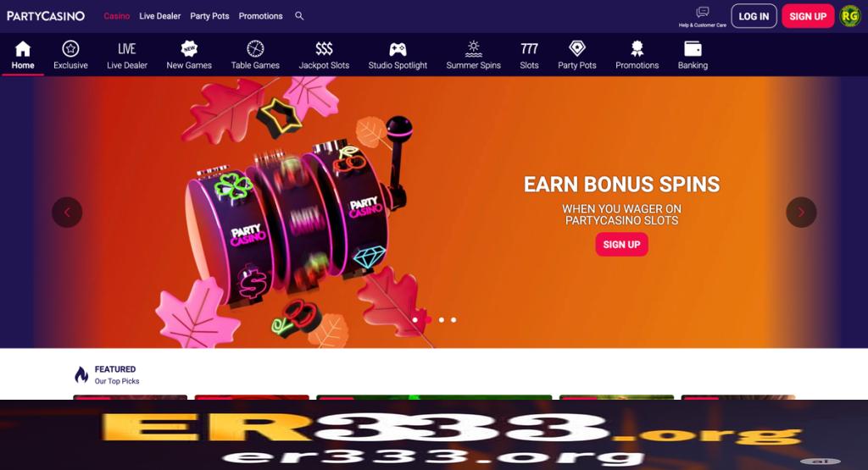This screenshot has width=868, height=470.
Task: Click the SIGN UP button in banner
Action: pos(621,245)
